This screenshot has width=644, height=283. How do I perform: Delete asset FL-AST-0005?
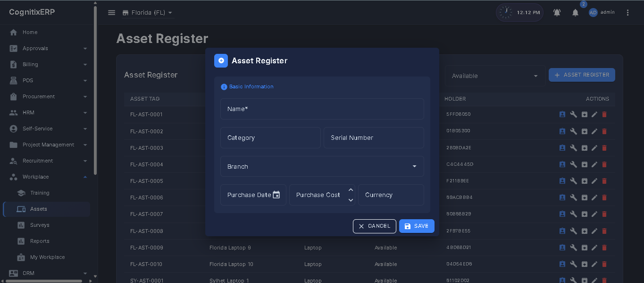pos(604,181)
